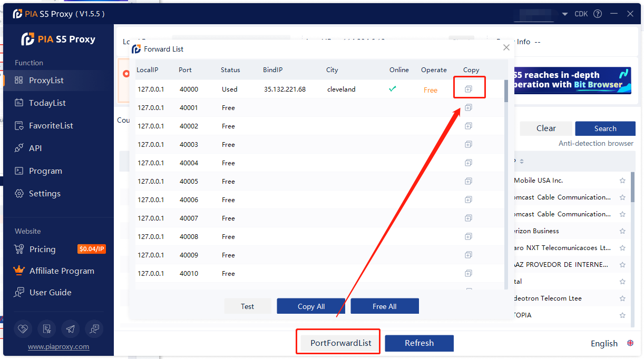Favorite the T-Mobile USA Inc. proxy
The image size is (644, 359).
coord(622,180)
